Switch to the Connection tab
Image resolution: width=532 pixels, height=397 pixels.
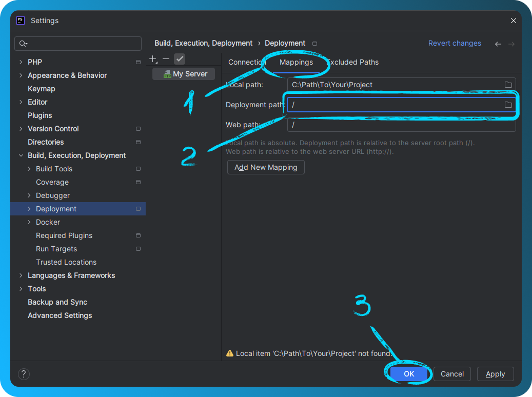coord(247,62)
